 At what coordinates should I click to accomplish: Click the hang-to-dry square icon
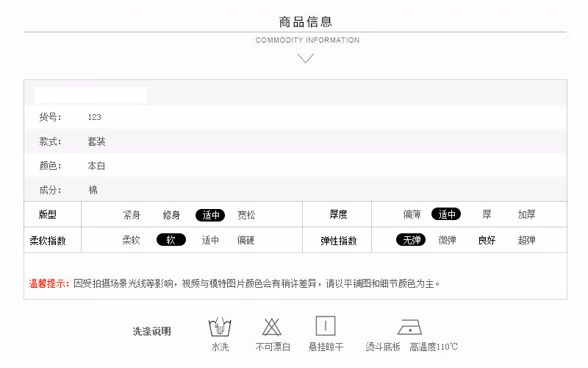coord(326,326)
